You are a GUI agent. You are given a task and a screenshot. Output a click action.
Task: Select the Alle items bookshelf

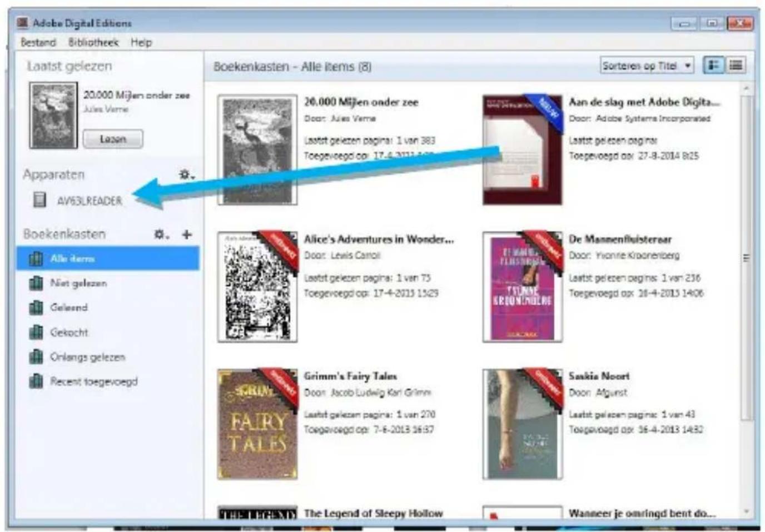point(107,258)
